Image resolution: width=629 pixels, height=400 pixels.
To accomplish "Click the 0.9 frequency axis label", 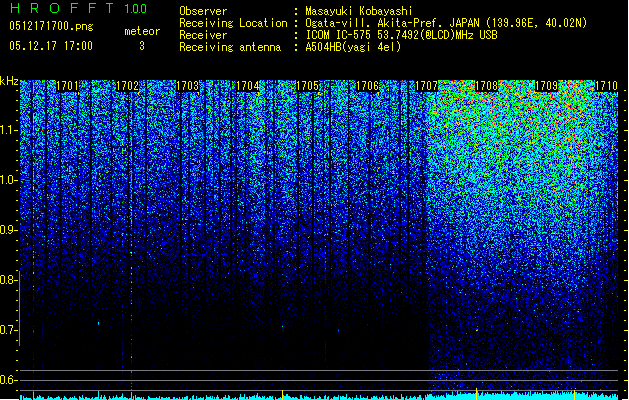I will (x=8, y=230).
